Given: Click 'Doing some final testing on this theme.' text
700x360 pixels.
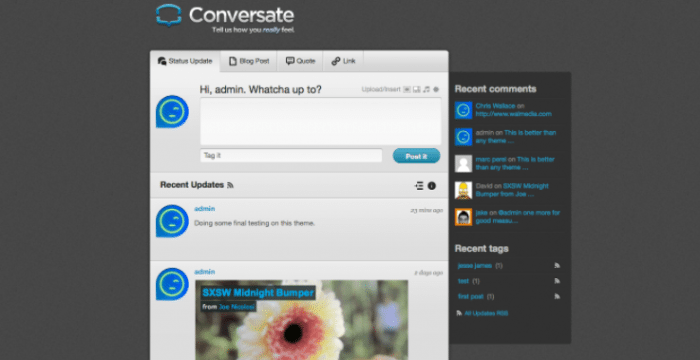Looking at the screenshot, I should coord(255,223).
